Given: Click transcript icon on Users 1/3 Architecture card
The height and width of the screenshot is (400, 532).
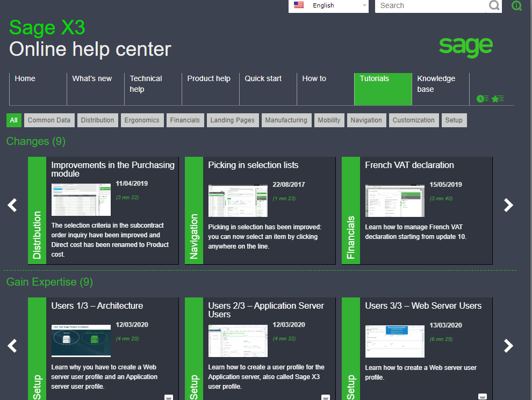Looking at the screenshot, I should pyautogui.click(x=169, y=397).
